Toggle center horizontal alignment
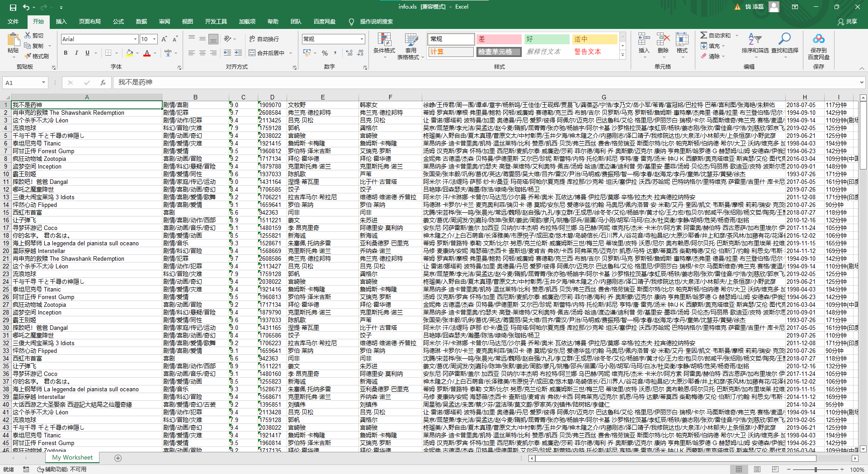868x474 pixels. tap(203, 53)
